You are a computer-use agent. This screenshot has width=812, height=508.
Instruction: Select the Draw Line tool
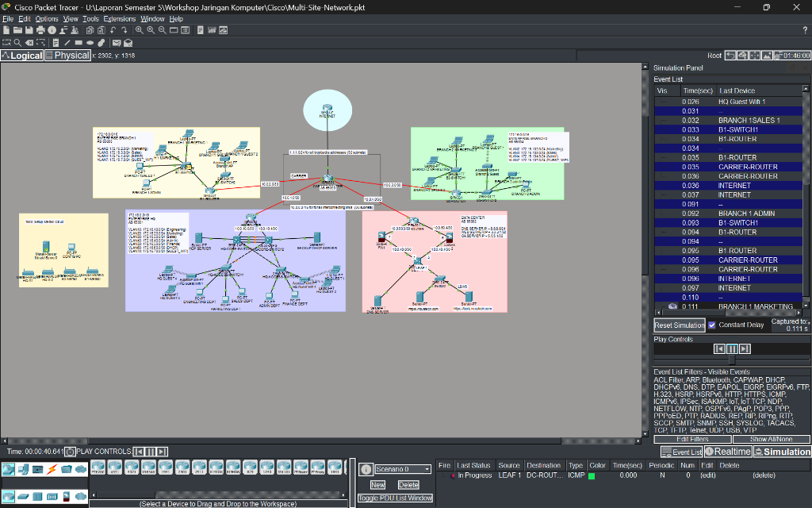(67, 43)
